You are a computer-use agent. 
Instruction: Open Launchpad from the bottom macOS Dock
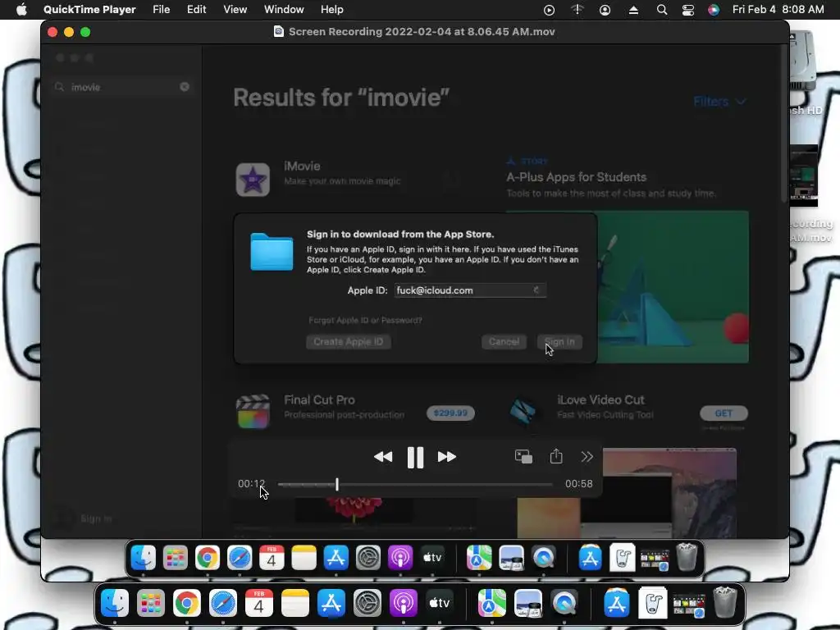point(151,603)
